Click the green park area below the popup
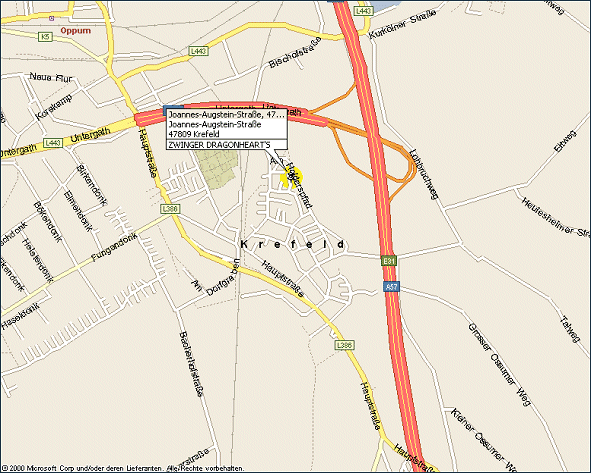 pyautogui.click(x=217, y=168)
